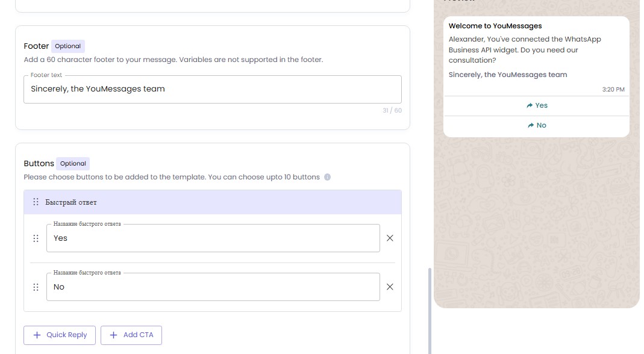Add a new Quick Reply button
Screen dimensions: 644x354
point(60,335)
